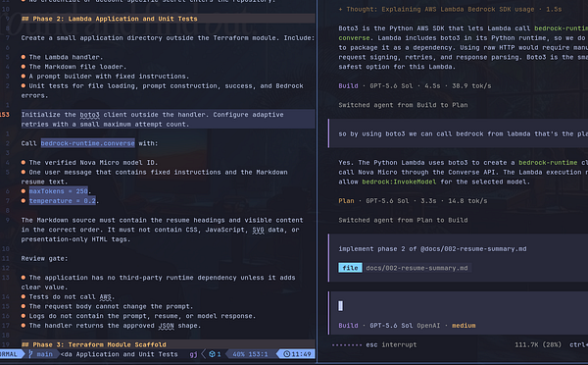Click the 'Phase 2: Lambda Application and Unit Tests' heading
Viewport: 588px width, 365px height.
tap(115, 19)
